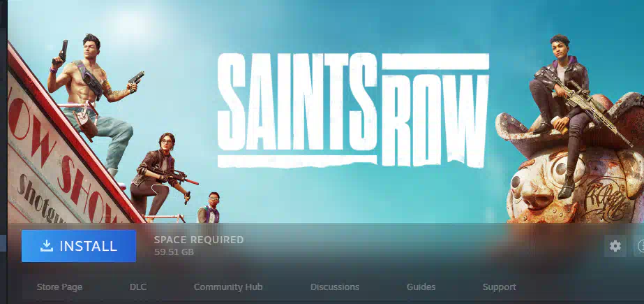Viewport: 644px width, 304px height.
Task: Switch to the Guides tab
Action: point(421,287)
